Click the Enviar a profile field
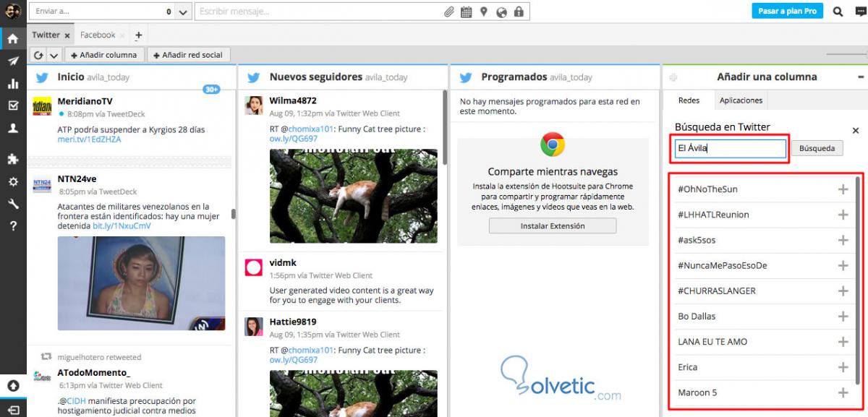This screenshot has width=868, height=417. point(103,12)
